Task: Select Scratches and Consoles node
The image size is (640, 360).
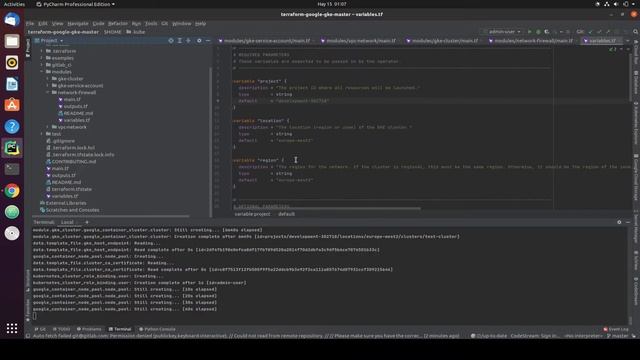Action: coord(72,210)
